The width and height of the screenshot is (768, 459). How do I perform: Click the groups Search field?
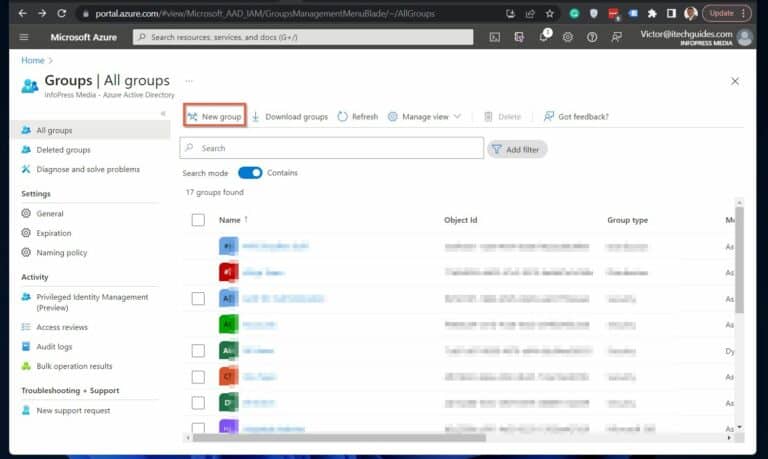[332, 148]
